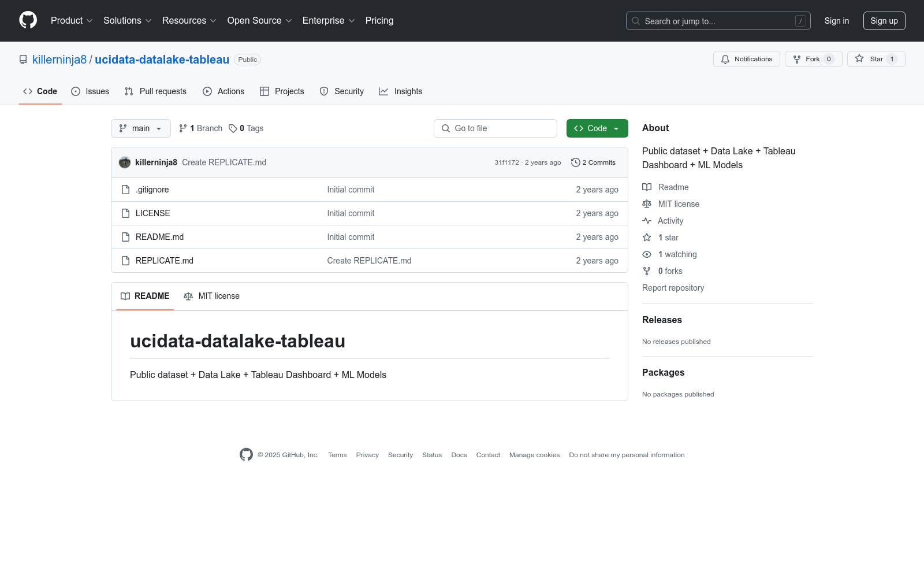Click the commit history clock icon

tap(575, 162)
